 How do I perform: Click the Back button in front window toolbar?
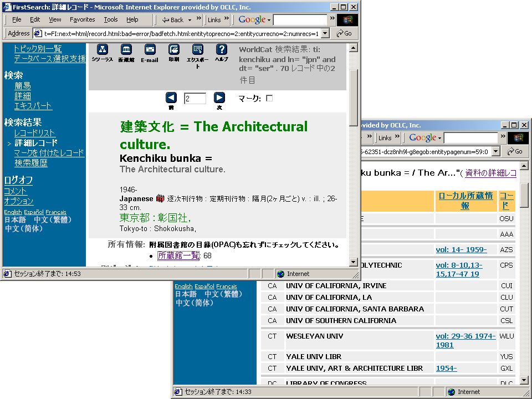click(173, 20)
